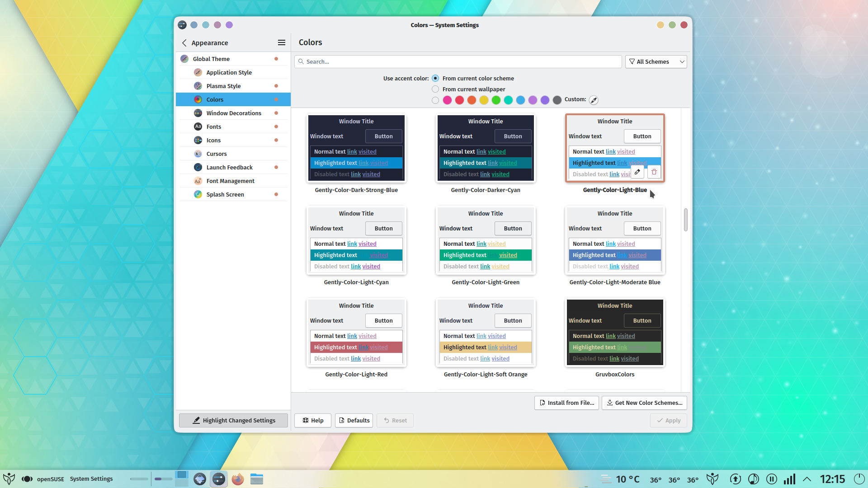Collapse the Appearance category with back arrow
Viewport: 868px width, 488px height.
point(184,42)
